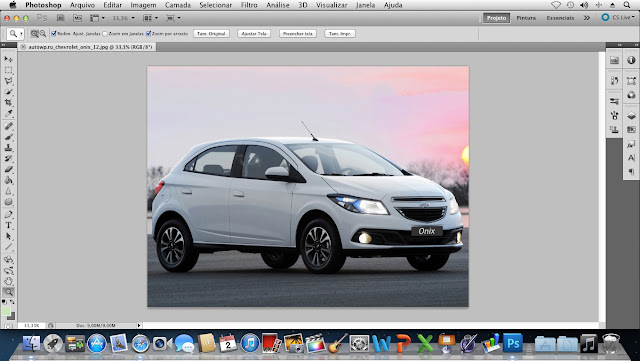Select the Path Selection tool
The image size is (640, 361).
(8, 236)
